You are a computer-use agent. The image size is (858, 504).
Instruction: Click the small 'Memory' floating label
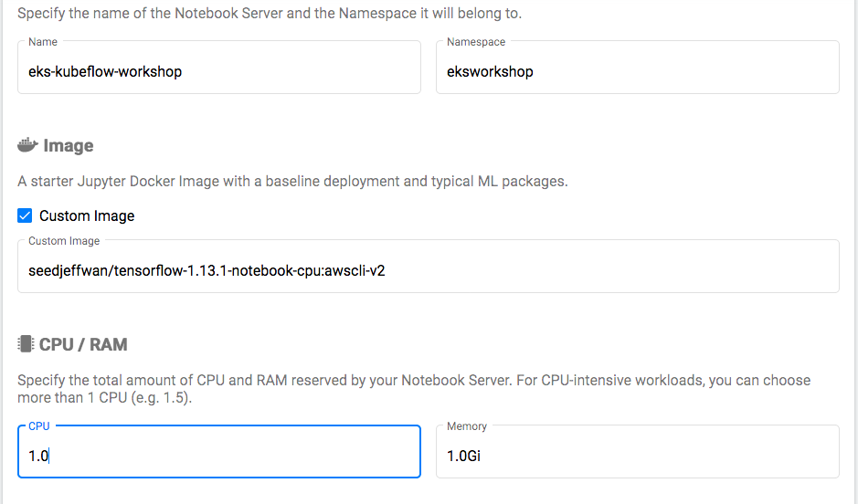click(x=467, y=426)
